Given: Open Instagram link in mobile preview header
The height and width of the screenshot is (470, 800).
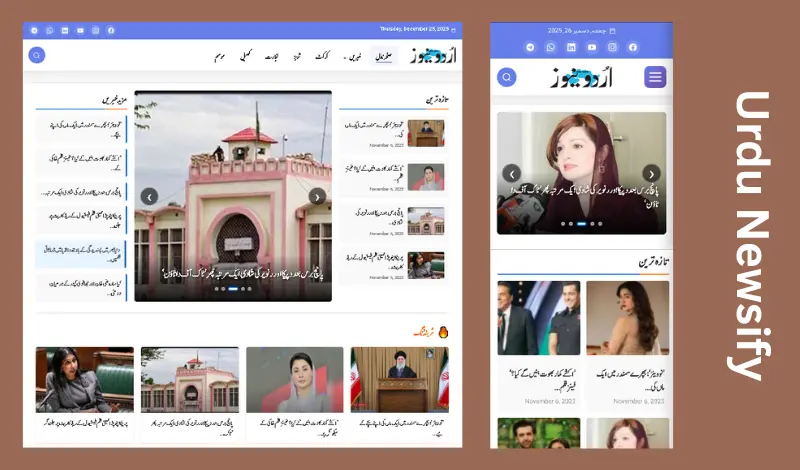Looking at the screenshot, I should 612,47.
